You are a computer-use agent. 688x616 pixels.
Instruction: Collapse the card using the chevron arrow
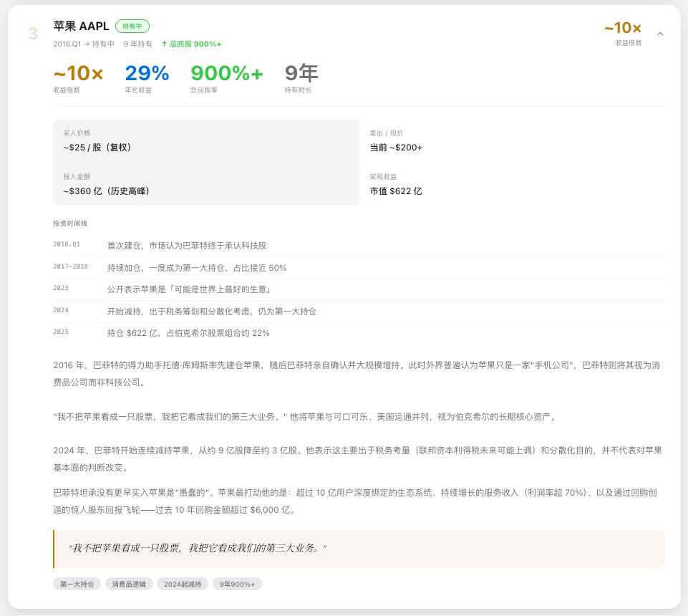pos(660,32)
